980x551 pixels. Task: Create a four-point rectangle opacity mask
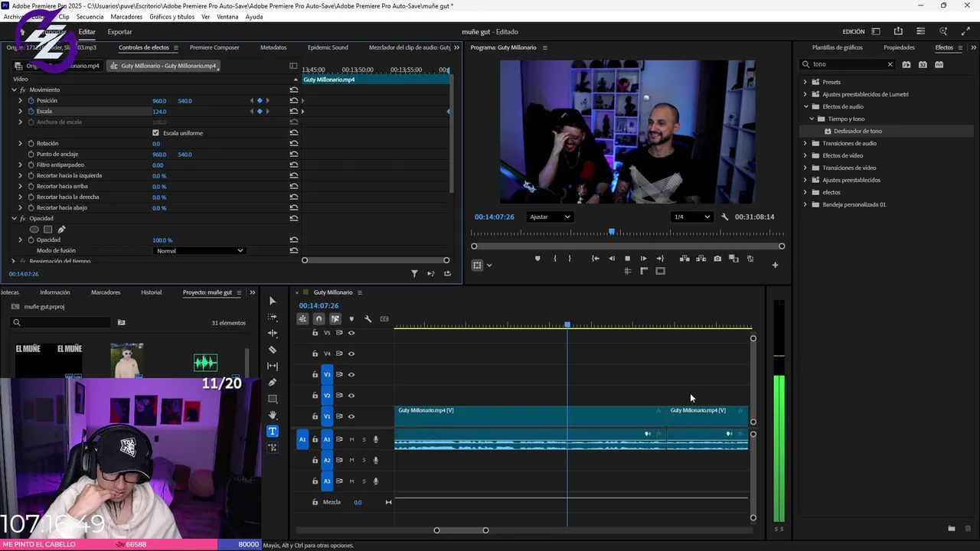point(47,229)
